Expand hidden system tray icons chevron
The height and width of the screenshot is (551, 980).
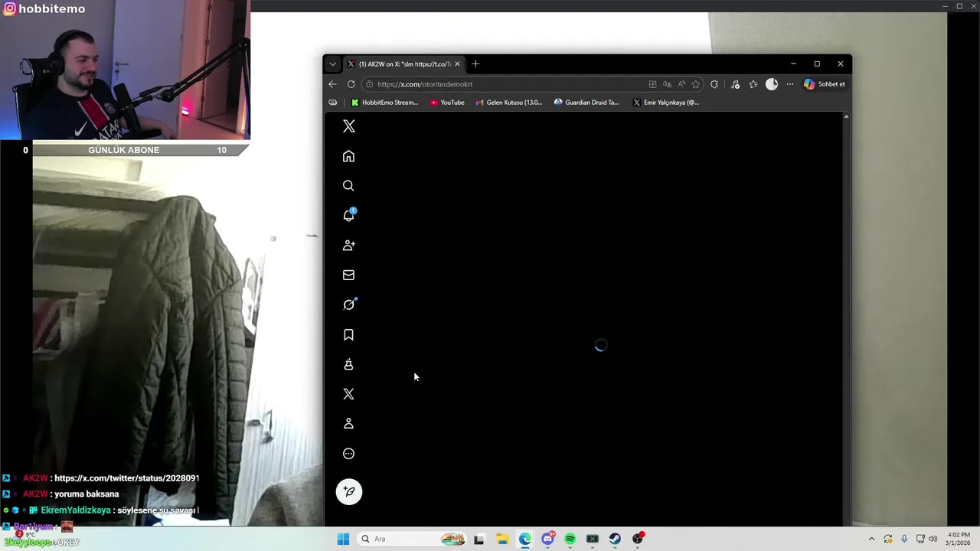(x=871, y=539)
